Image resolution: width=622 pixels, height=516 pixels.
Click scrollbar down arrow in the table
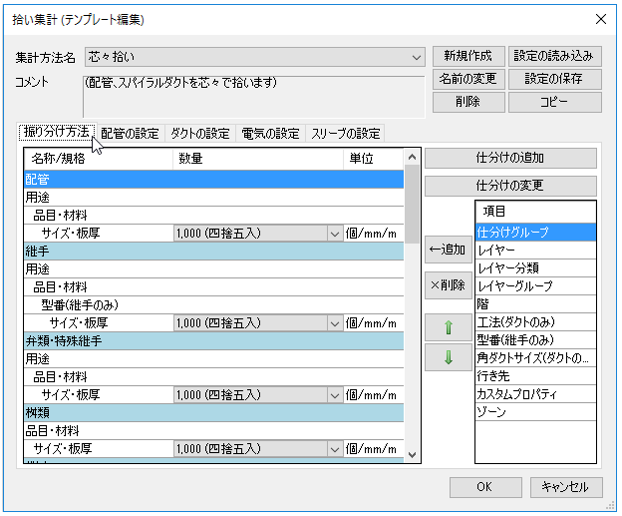pyautogui.click(x=412, y=455)
